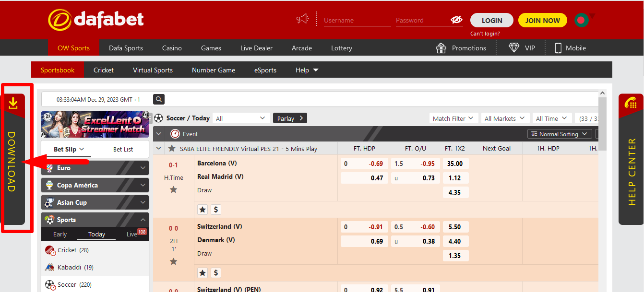This screenshot has width=644, height=293.
Task: Click star button below Switzerland vs Denmark
Action: [x=203, y=273]
